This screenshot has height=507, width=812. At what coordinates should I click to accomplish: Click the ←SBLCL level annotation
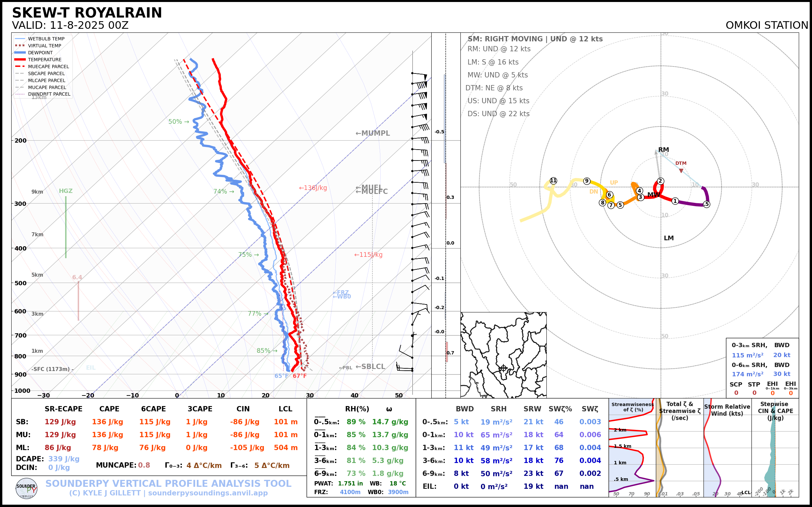click(x=370, y=366)
